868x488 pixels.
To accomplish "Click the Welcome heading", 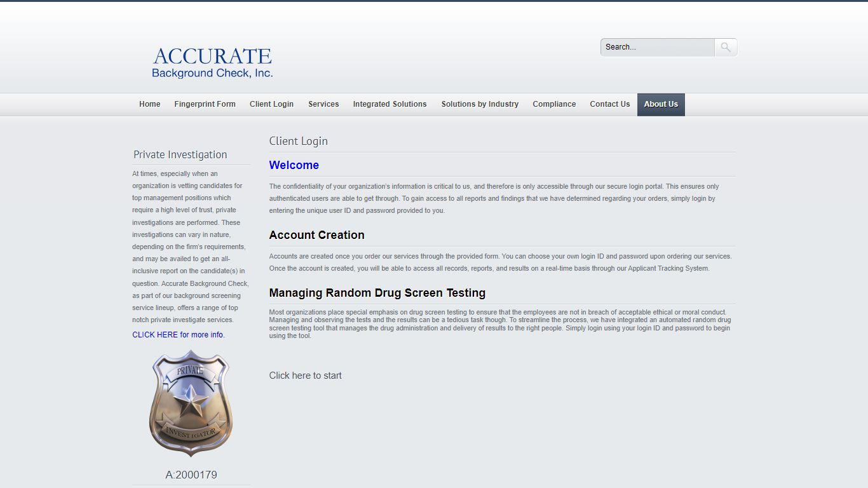I will pos(294,165).
